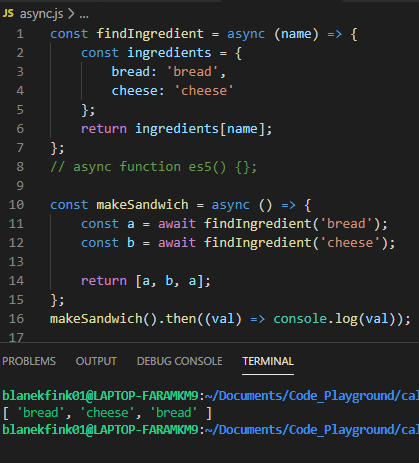Viewport: 419px width, 463px height.
Task: Click line number 10 in the gutter
Action: point(16,205)
